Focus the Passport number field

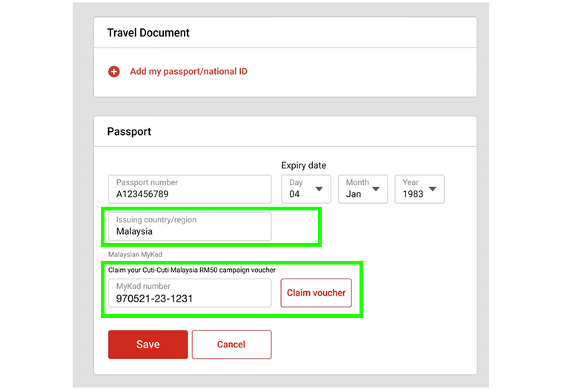[x=190, y=189]
